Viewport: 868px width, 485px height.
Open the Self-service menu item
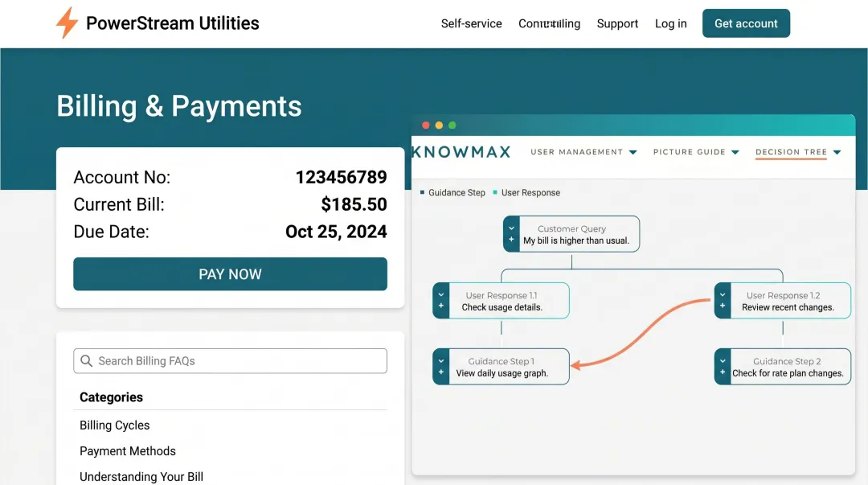471,24
